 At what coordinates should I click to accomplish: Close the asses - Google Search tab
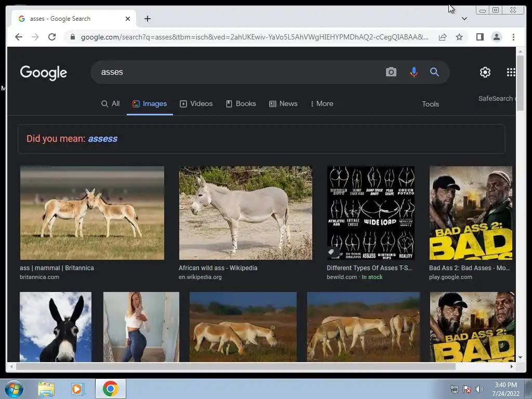(128, 19)
